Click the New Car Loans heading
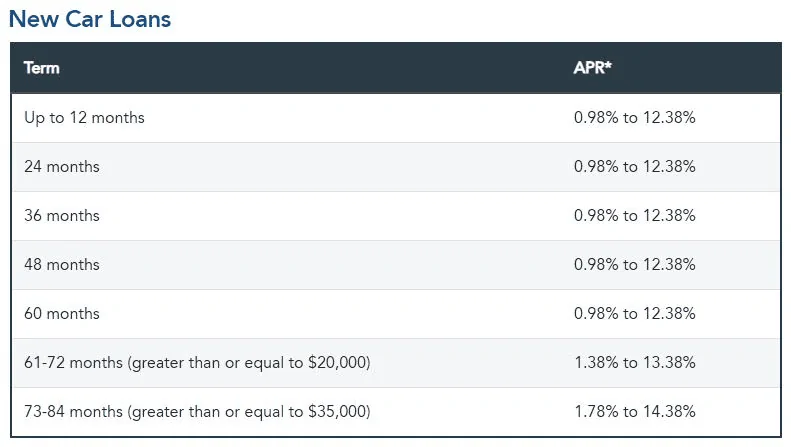This screenshot has height=447, width=791. click(x=90, y=19)
